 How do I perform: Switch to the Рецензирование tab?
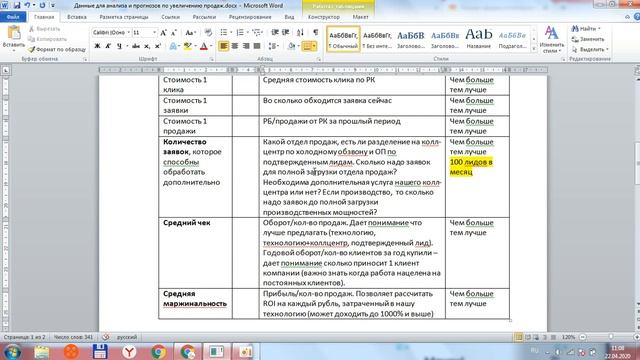pos(250,17)
